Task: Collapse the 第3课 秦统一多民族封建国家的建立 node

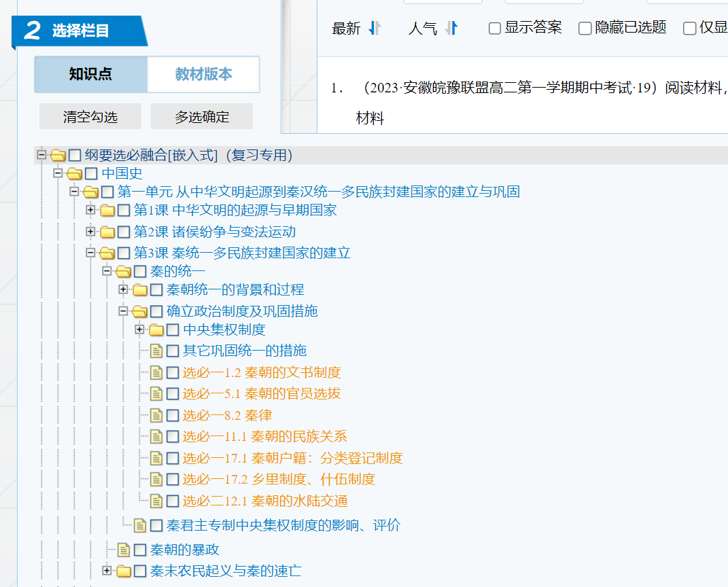Action: (x=90, y=253)
